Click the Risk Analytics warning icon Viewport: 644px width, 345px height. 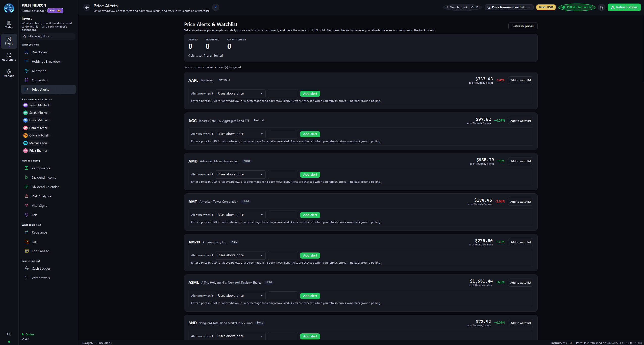[x=27, y=196]
